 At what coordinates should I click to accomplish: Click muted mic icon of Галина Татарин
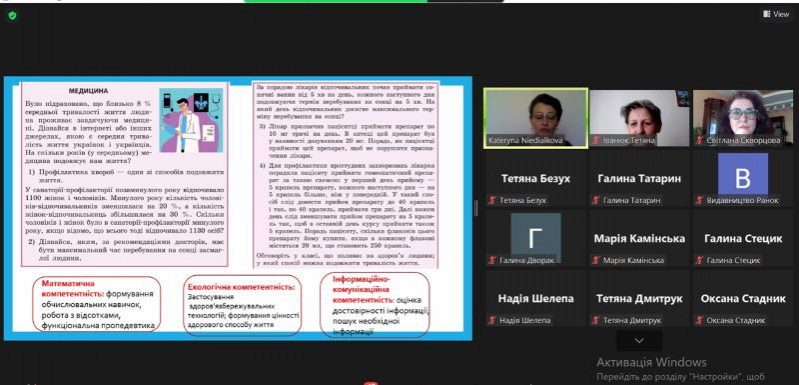(x=596, y=200)
